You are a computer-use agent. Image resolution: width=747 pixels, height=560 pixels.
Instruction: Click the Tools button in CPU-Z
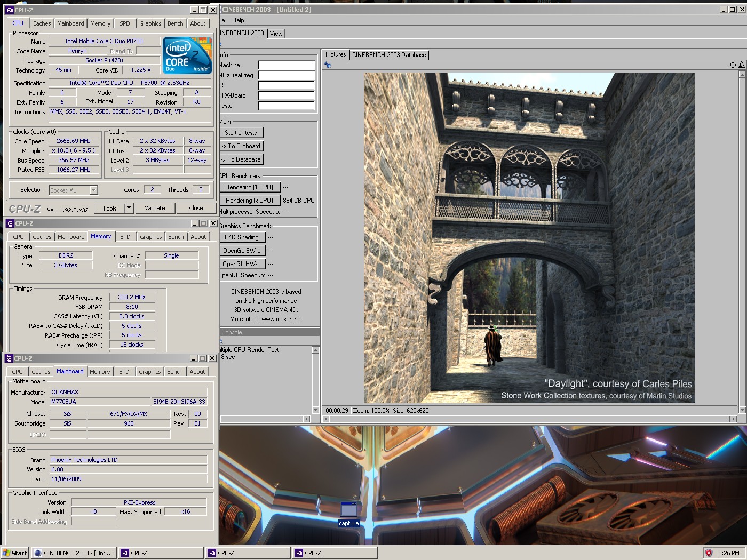pyautogui.click(x=110, y=208)
